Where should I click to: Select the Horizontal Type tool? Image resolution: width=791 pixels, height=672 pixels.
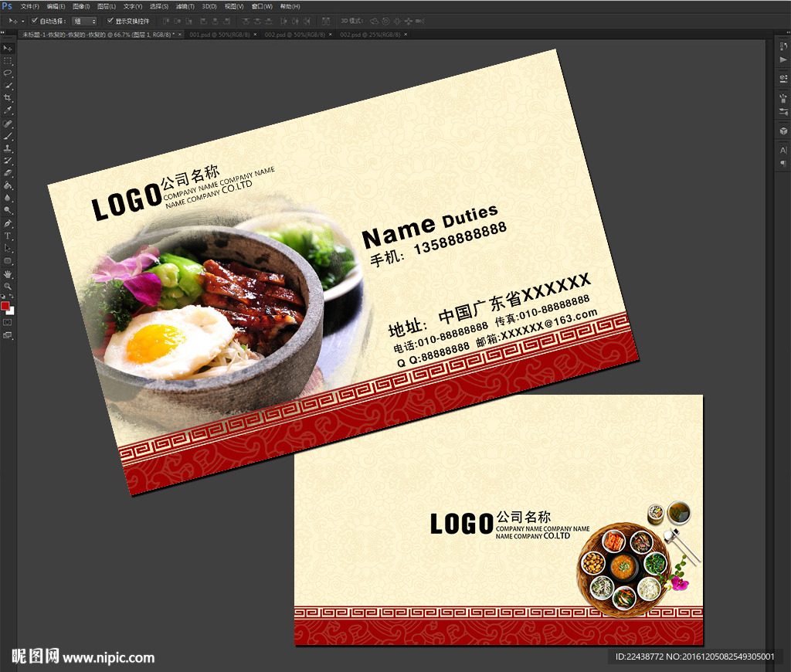tap(7, 236)
